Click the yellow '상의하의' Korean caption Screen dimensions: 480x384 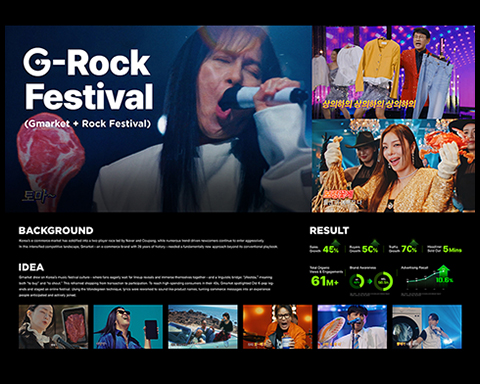pyautogui.click(x=369, y=104)
